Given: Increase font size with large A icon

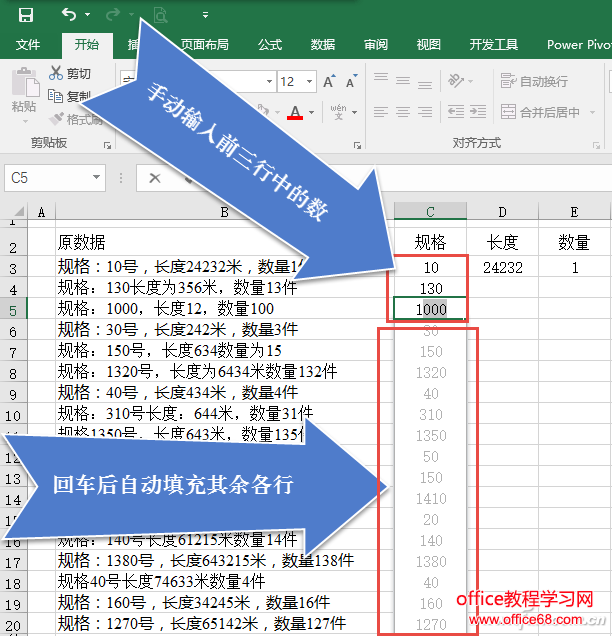Looking at the screenshot, I should (330, 82).
